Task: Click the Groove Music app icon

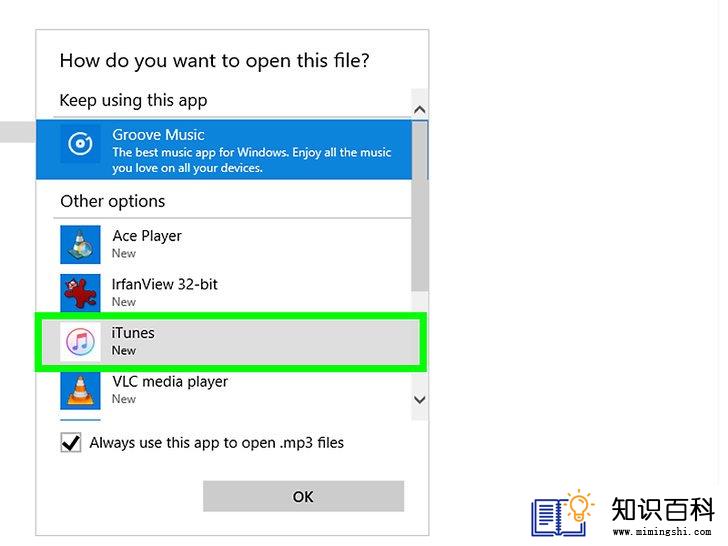Action: (x=80, y=143)
